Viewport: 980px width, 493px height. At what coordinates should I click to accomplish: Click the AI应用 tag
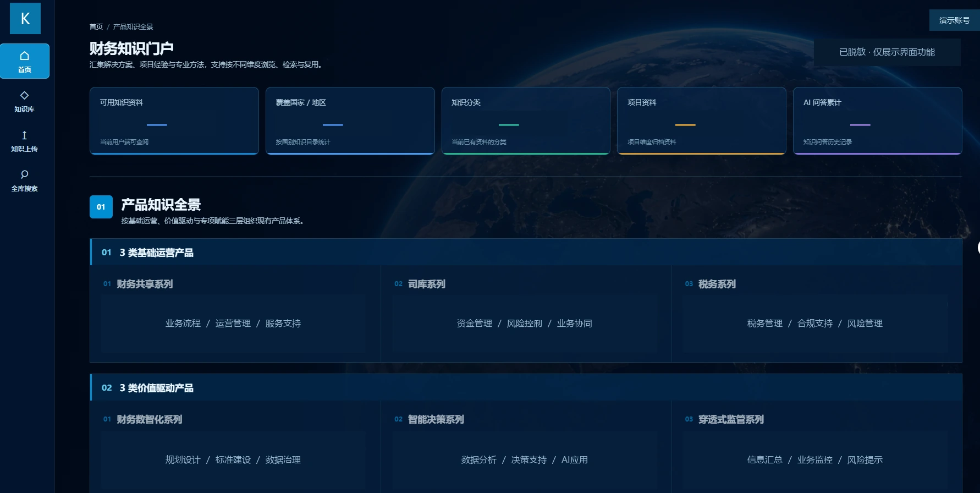click(575, 460)
